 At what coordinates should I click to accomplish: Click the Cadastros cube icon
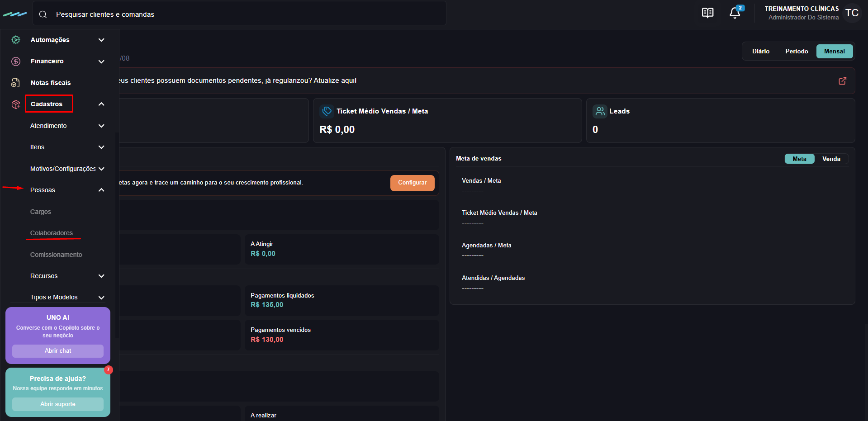click(16, 104)
